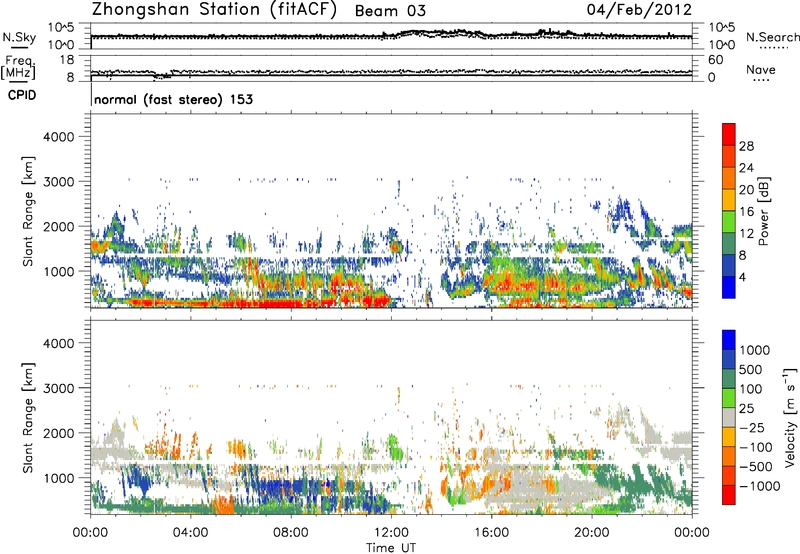Screen dimensions: 800x554
Task: Click the 'Velocity [m s-1]' colorbar title
Action: click(790, 417)
